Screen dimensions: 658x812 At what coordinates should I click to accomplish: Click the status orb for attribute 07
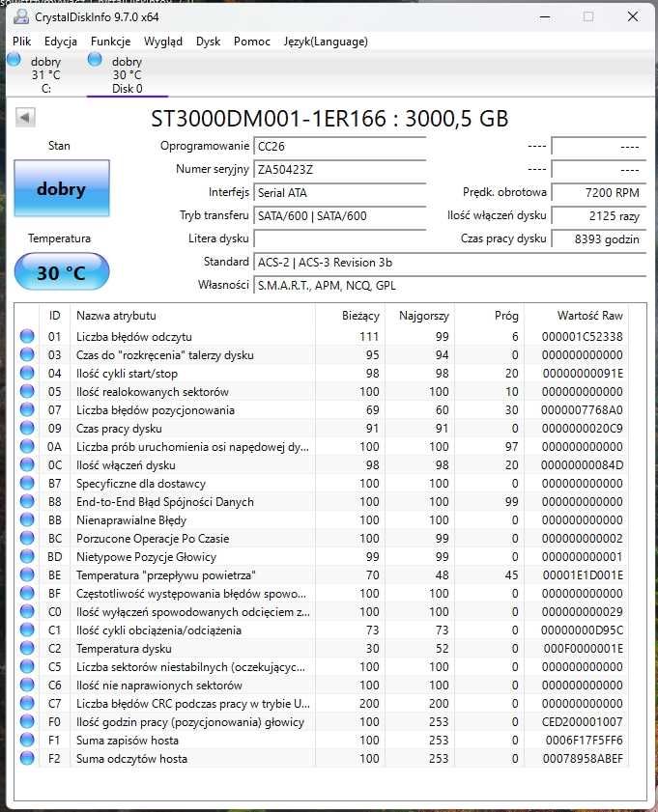click(27, 409)
